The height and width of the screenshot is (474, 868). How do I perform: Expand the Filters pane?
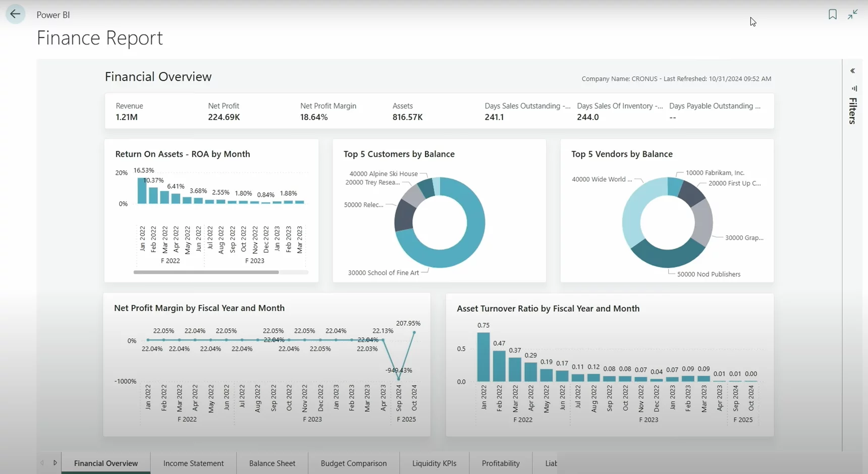coord(852,110)
